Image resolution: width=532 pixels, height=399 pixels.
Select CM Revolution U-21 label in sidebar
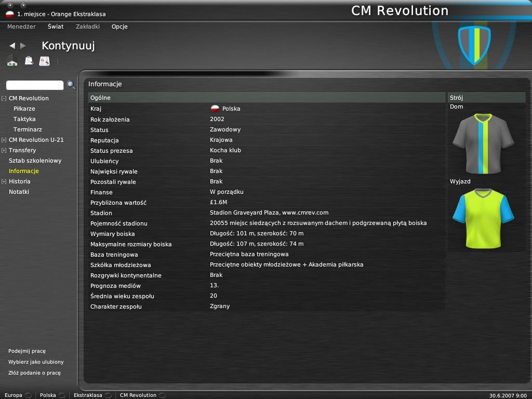[x=36, y=140]
